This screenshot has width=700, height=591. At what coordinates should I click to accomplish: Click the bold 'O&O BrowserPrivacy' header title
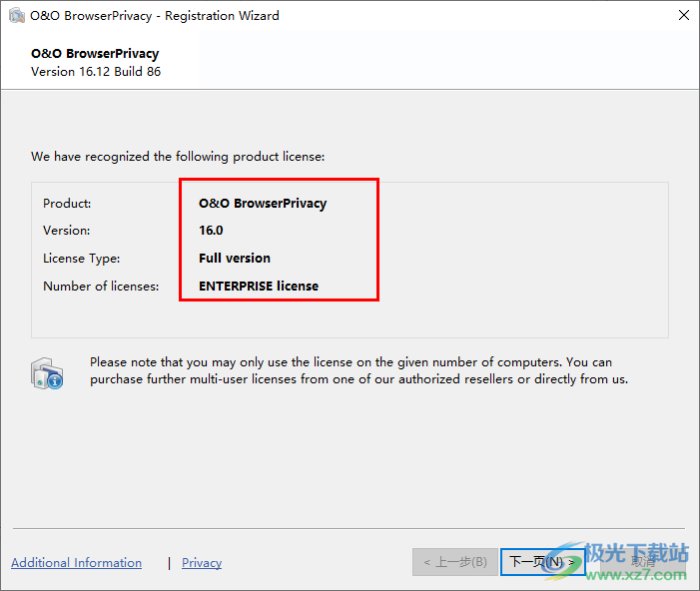click(95, 54)
